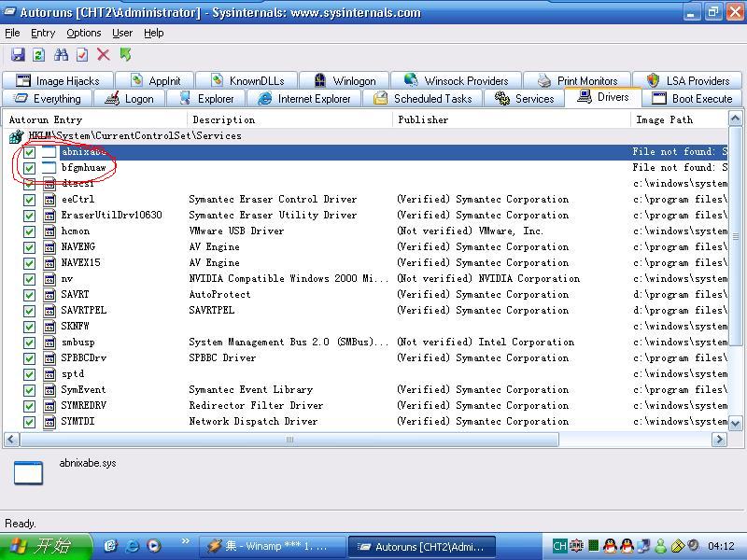747x560 pixels.
Task: Toggle the NAVEX15 checkbox
Action: [x=29, y=263]
